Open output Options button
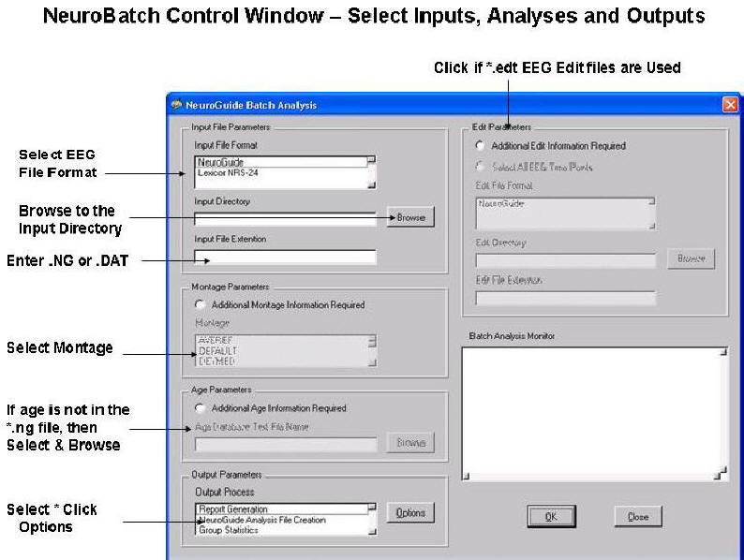Screen dimensions: 744x560 click(410, 513)
